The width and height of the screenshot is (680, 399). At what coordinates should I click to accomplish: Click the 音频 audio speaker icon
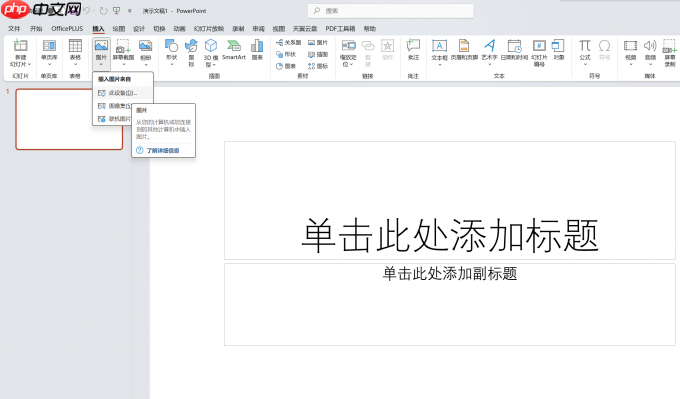(650, 46)
